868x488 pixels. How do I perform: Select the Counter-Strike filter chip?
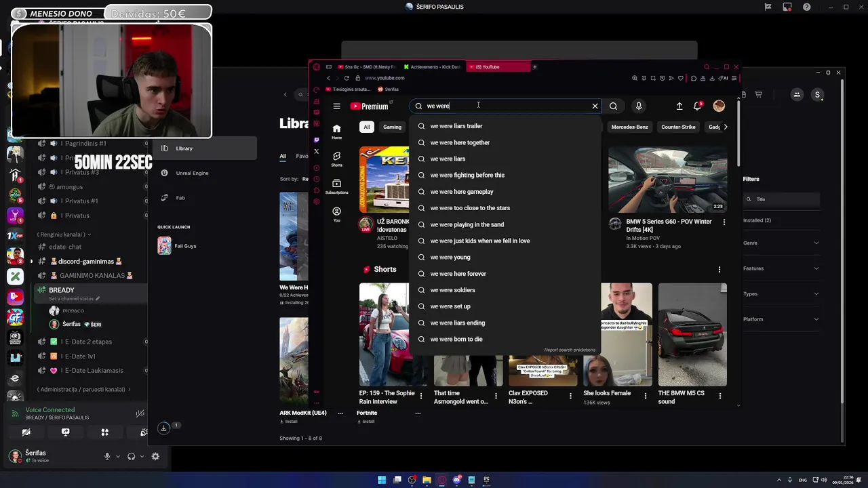(x=678, y=127)
